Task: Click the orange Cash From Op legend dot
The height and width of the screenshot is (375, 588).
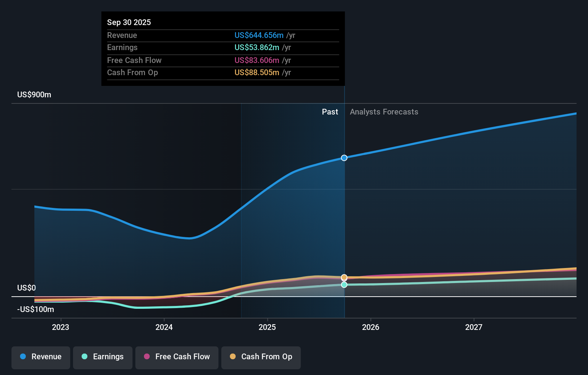Action: tap(233, 356)
